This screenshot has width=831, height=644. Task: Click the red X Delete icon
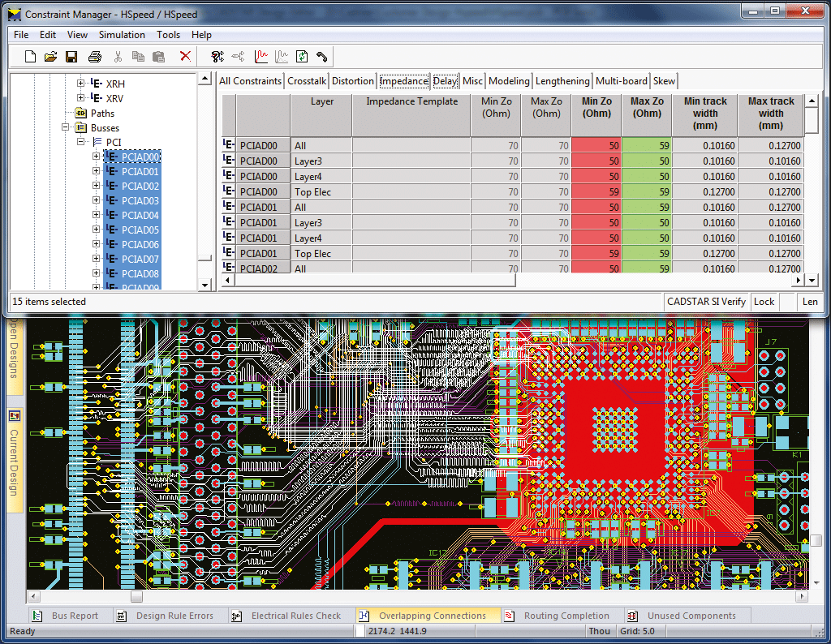(185, 56)
